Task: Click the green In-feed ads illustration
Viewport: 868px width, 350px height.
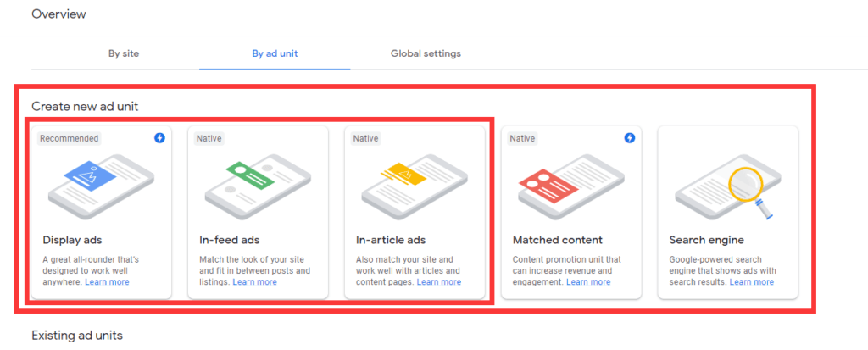Action: coord(258,186)
